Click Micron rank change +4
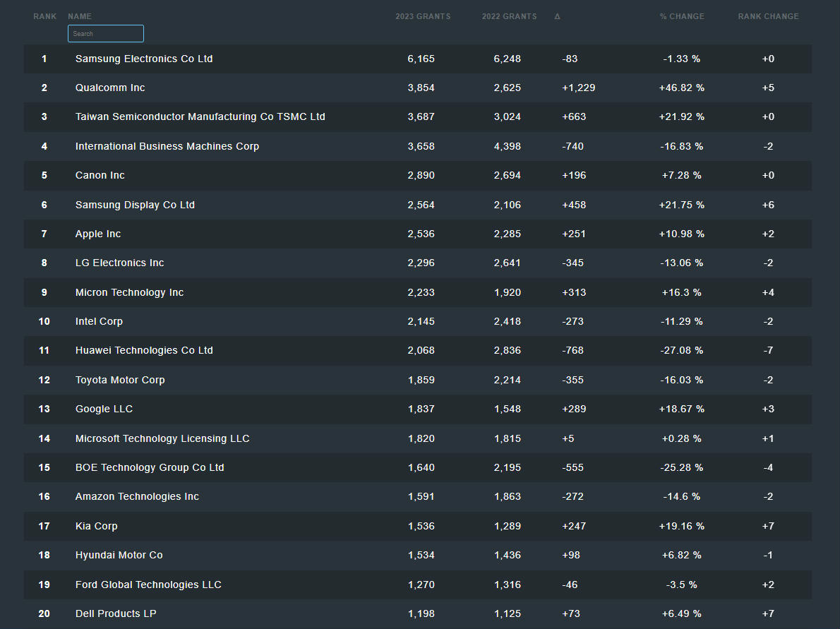 [x=768, y=292]
